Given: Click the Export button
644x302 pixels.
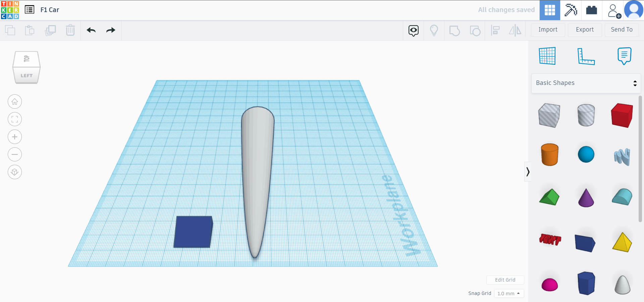Looking at the screenshot, I should (585, 30).
